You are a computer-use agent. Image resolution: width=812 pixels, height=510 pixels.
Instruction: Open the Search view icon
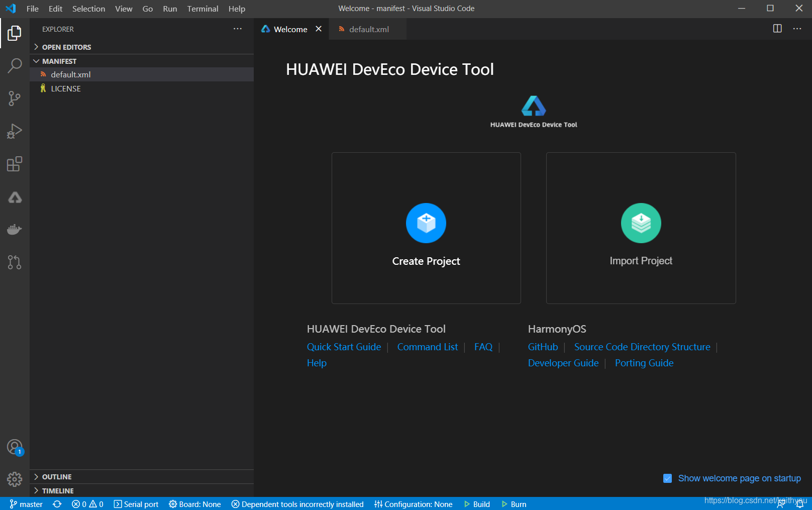[x=15, y=65]
